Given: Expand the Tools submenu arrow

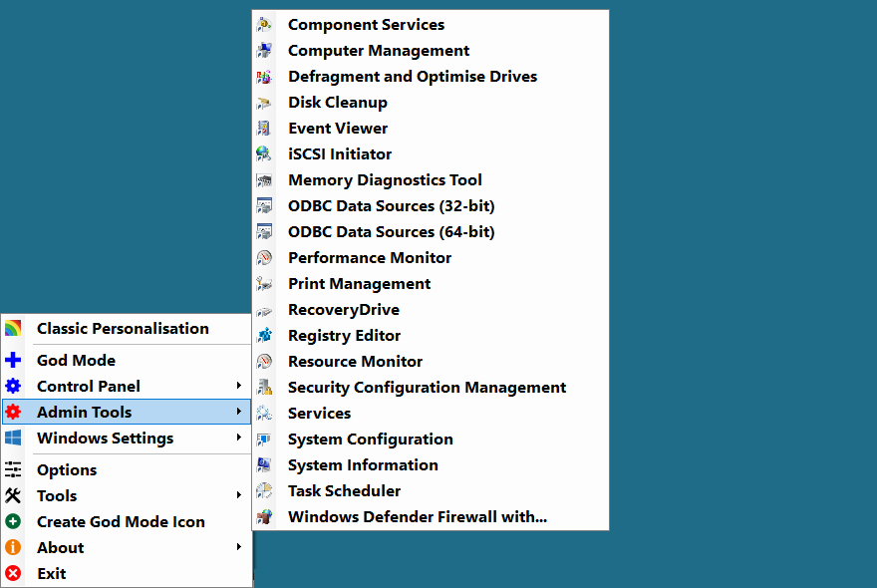Looking at the screenshot, I should click(x=239, y=495).
